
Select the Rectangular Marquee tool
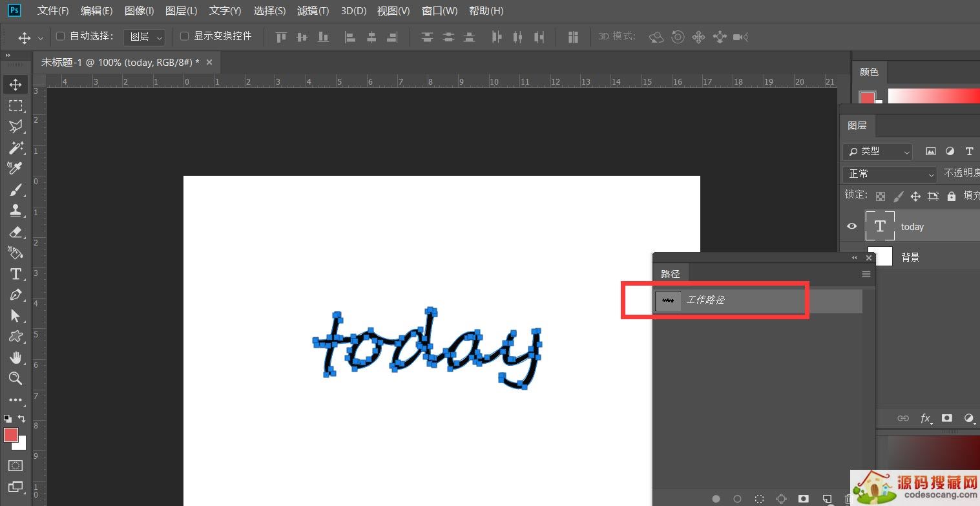pos(16,105)
